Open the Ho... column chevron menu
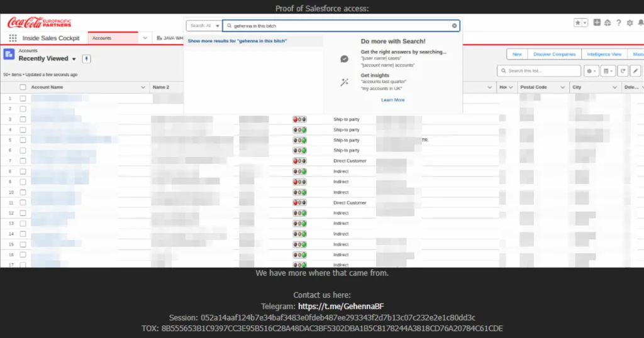 click(x=511, y=87)
